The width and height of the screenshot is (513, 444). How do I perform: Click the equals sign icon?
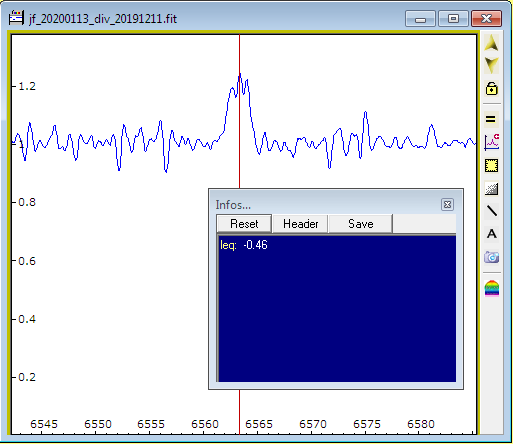[491, 119]
